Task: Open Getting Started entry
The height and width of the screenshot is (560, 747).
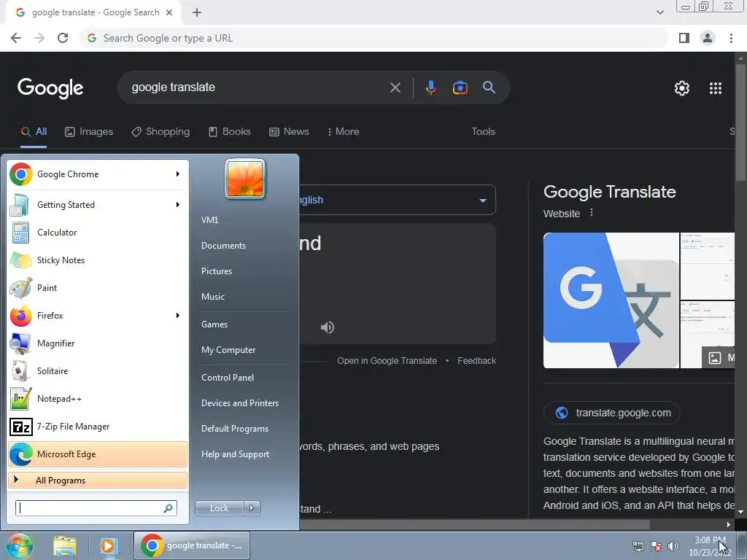Action: [97, 205]
